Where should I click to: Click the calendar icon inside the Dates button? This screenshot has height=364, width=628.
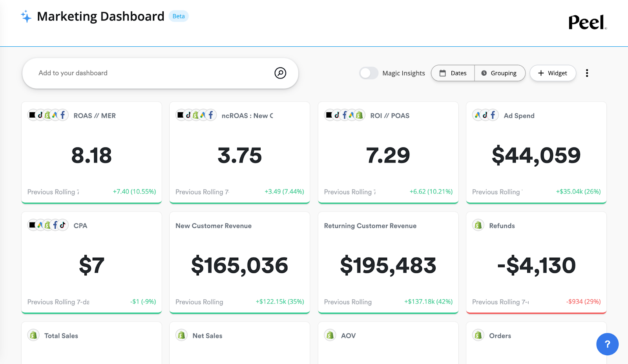443,73
